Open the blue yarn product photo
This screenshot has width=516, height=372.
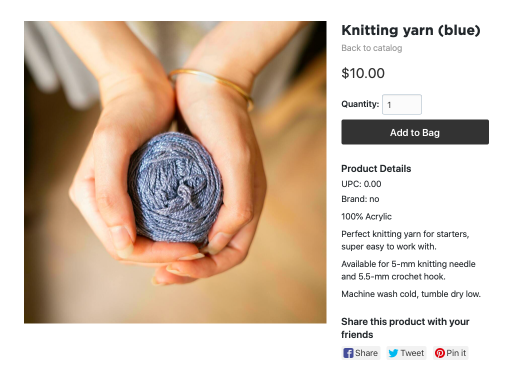[175, 172]
